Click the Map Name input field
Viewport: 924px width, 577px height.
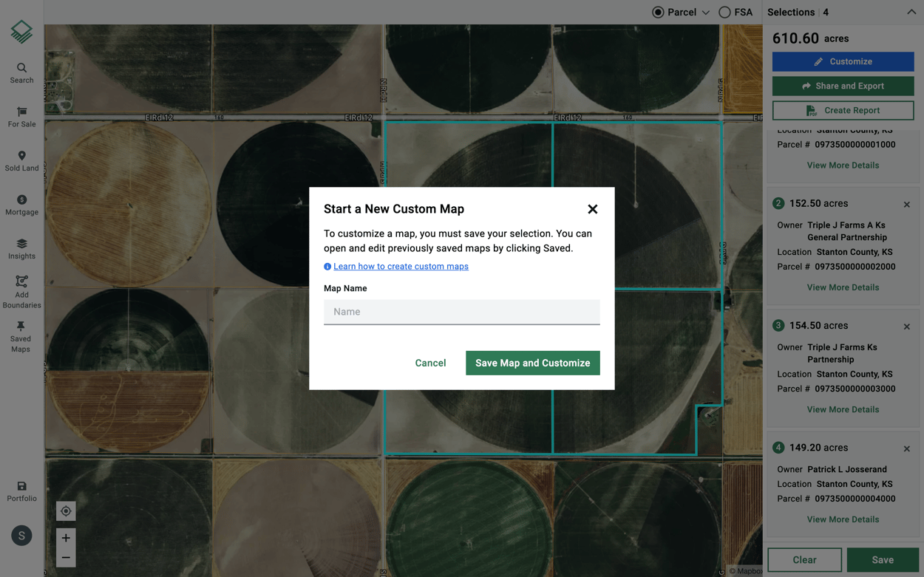461,312
